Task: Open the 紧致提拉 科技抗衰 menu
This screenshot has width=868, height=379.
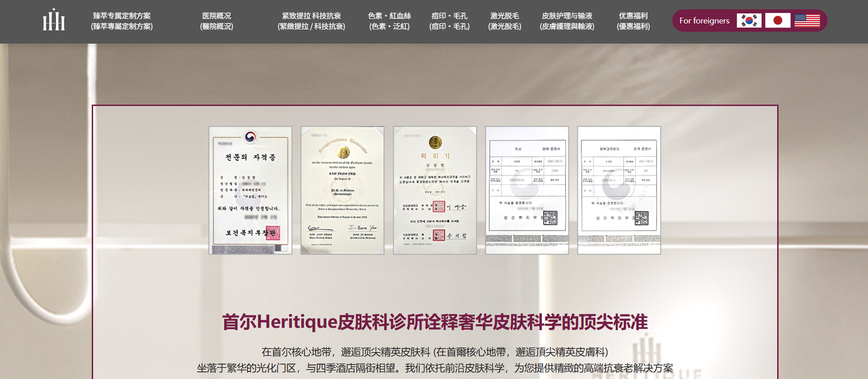Action: point(312,21)
